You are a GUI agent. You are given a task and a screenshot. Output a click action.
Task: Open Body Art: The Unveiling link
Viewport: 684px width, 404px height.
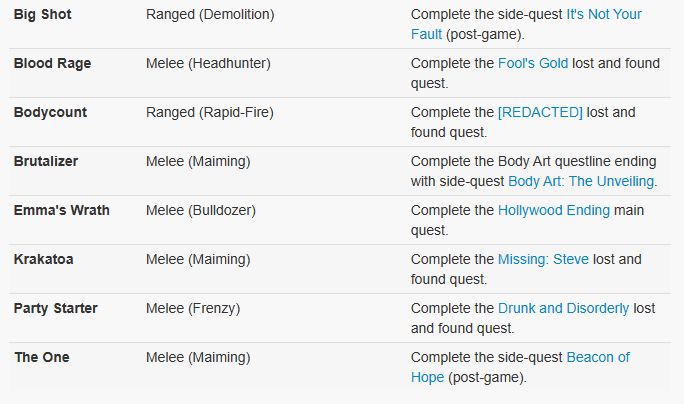pyautogui.click(x=581, y=181)
